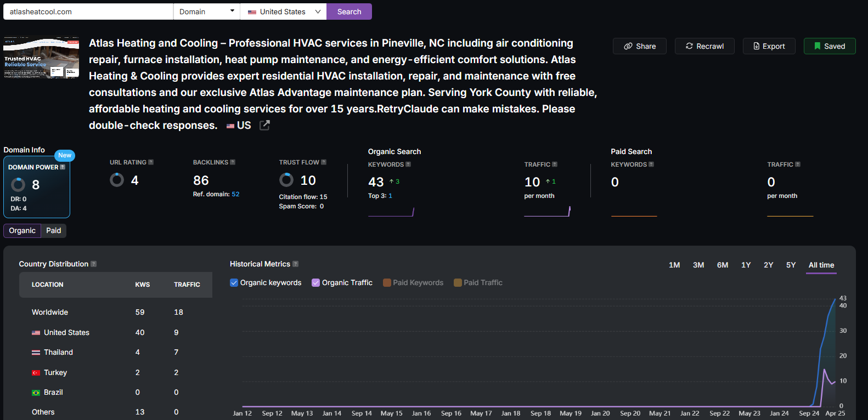Enable Paid Keywords checkbox
The height and width of the screenshot is (420, 868).
(x=387, y=283)
